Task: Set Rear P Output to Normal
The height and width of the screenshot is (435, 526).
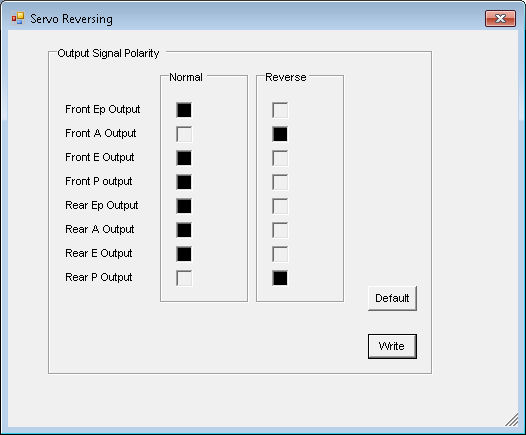Action: pyautogui.click(x=184, y=278)
